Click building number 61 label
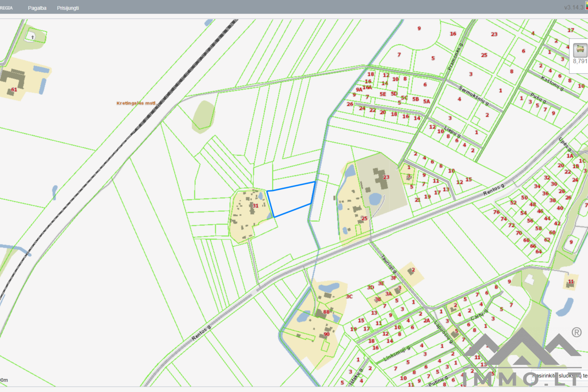Image resolution: width=588 pixels, height=392 pixels. point(14,89)
